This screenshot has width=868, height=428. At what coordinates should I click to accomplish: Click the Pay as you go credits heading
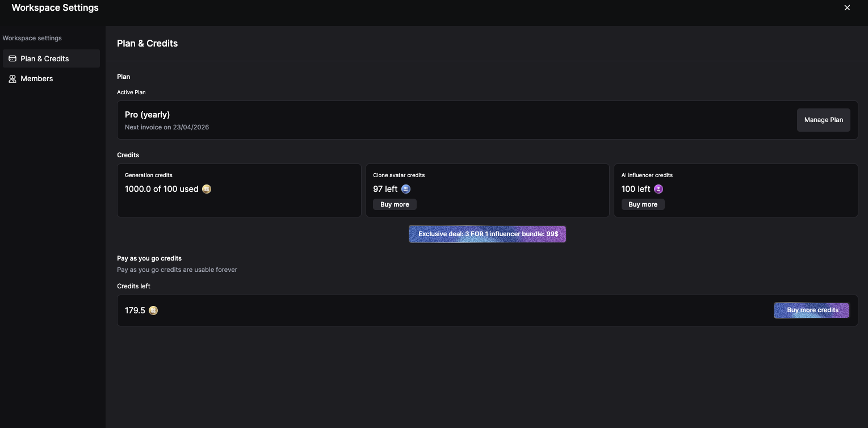(149, 258)
